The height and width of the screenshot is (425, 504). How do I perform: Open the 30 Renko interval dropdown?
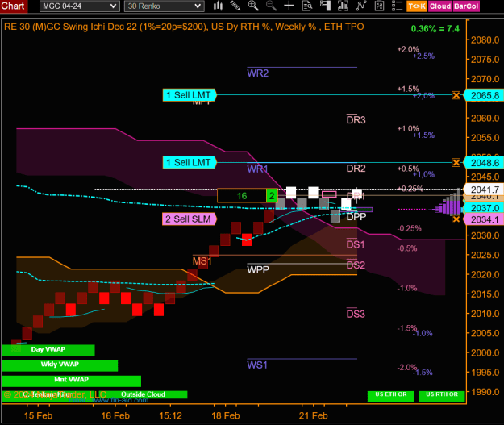coord(164,6)
